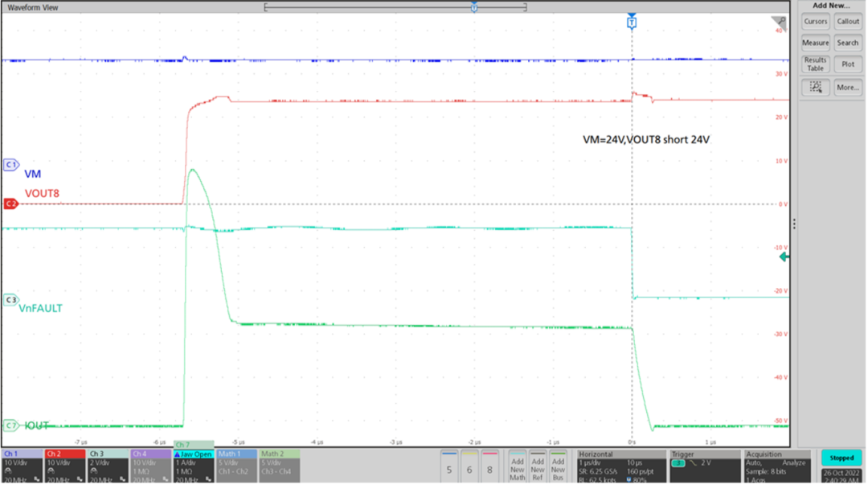Select the zoom box magnifier icon
This screenshot has width=868, height=485.
pyautogui.click(x=815, y=87)
